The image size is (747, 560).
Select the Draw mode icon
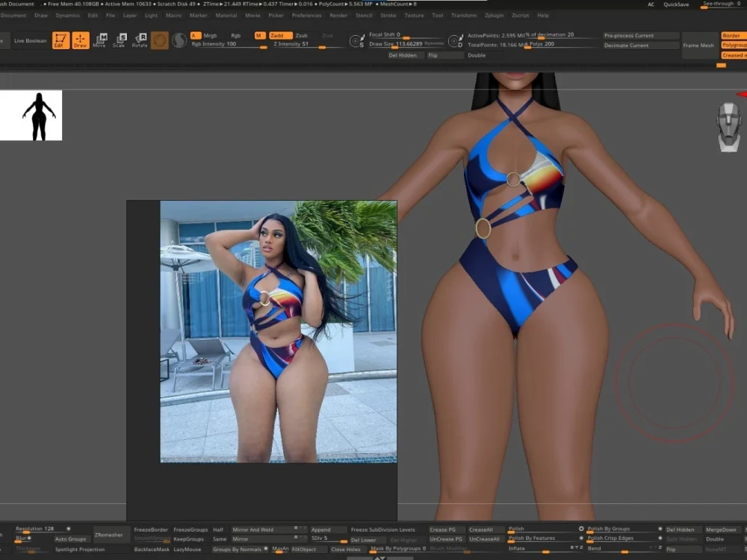(80, 40)
